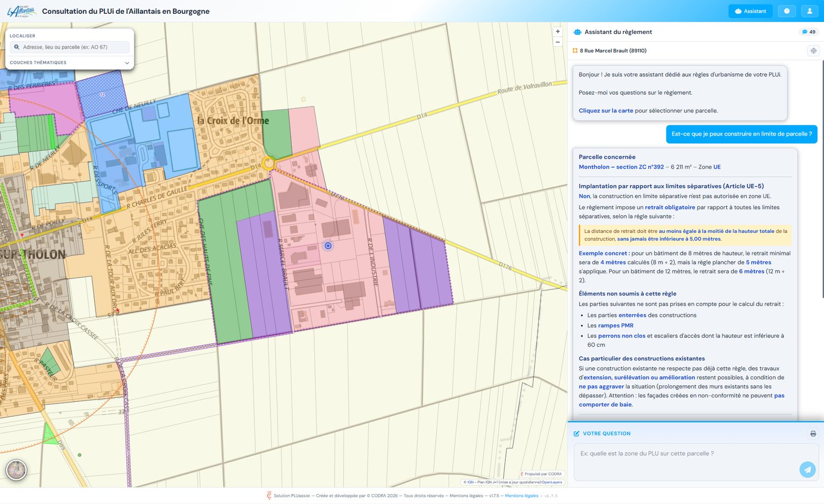Switch basemap using the round thumbnail
The width and height of the screenshot is (824, 504).
(16, 470)
